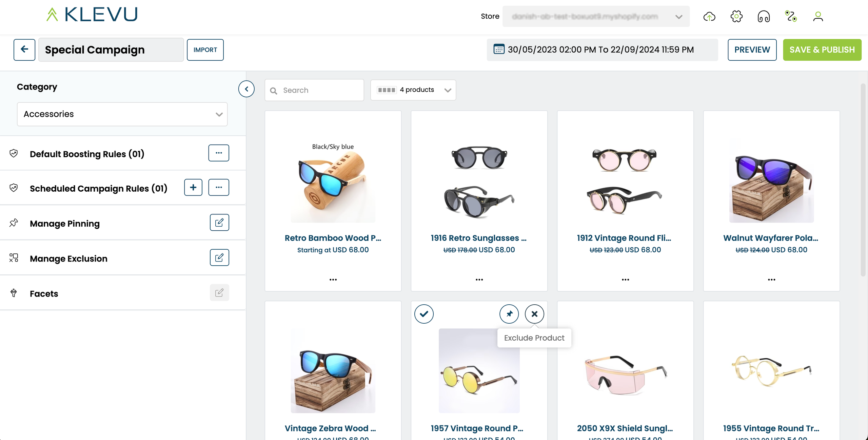Click the Import button
Viewport: 868px width, 440px height.
pos(205,50)
